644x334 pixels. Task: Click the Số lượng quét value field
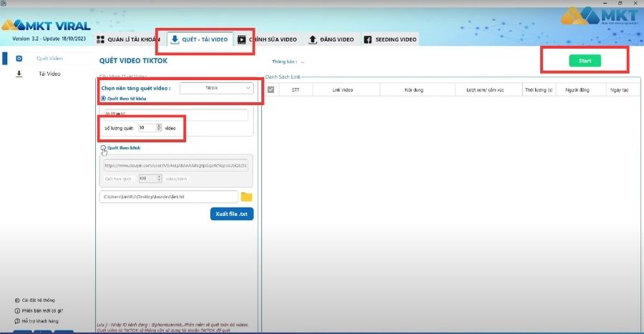tap(147, 128)
